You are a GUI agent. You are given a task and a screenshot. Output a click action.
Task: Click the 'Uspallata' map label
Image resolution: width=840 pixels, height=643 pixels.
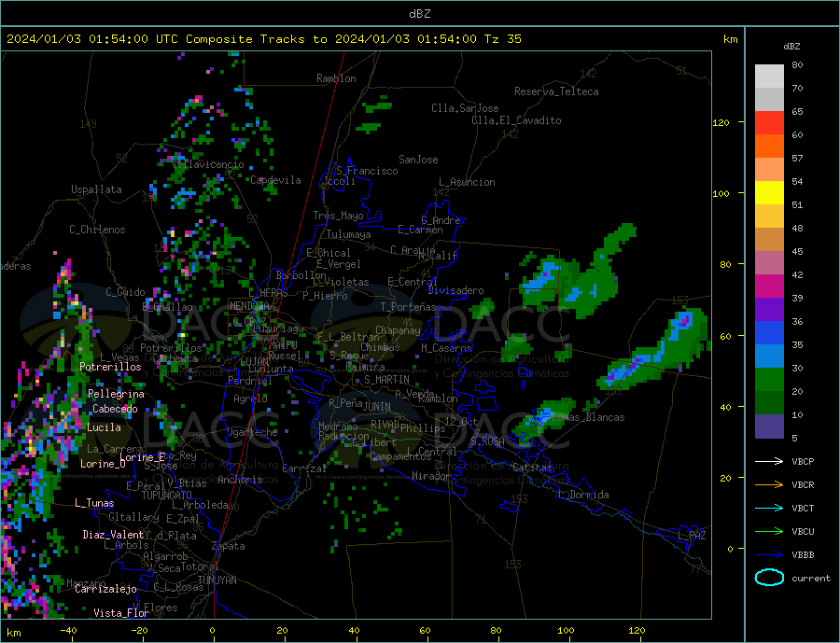[96, 189]
